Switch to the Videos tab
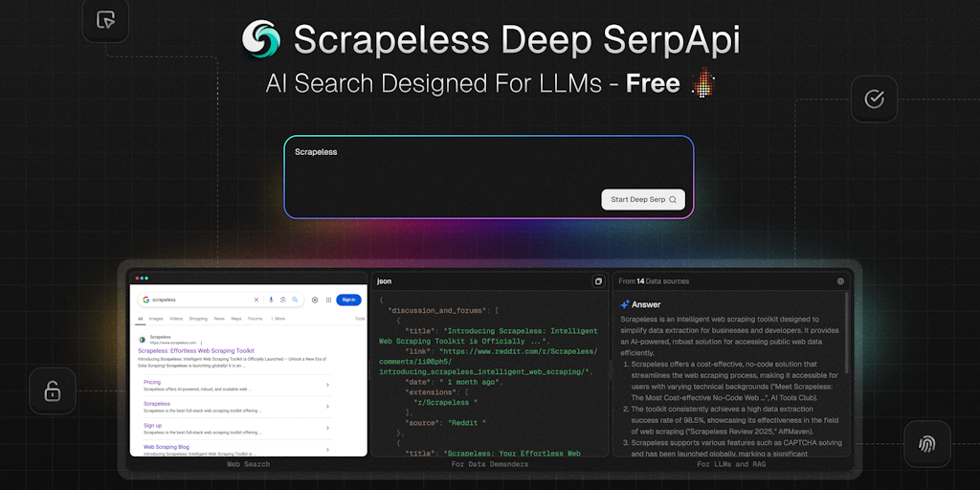Image resolution: width=980 pixels, height=490 pixels. pyautogui.click(x=176, y=319)
